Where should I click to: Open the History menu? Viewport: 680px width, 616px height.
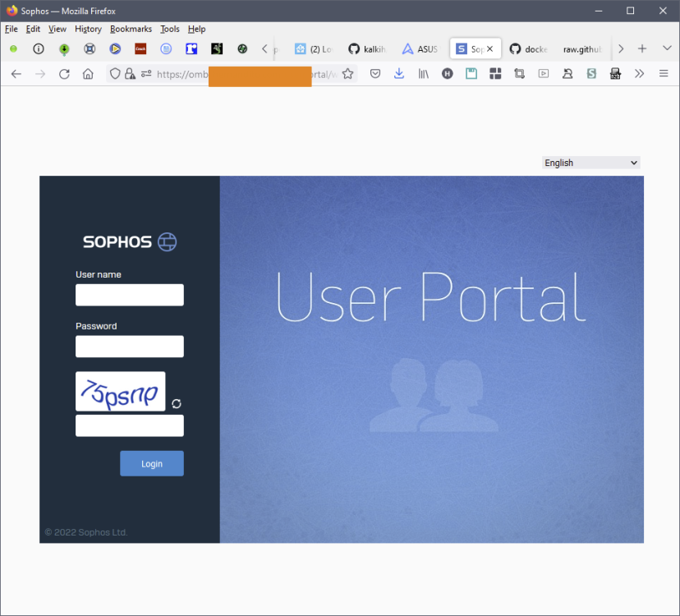pos(88,29)
